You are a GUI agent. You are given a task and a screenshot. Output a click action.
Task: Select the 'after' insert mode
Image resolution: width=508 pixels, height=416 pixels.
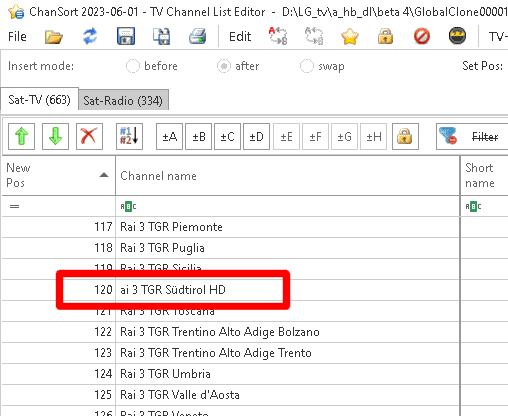coord(238,66)
